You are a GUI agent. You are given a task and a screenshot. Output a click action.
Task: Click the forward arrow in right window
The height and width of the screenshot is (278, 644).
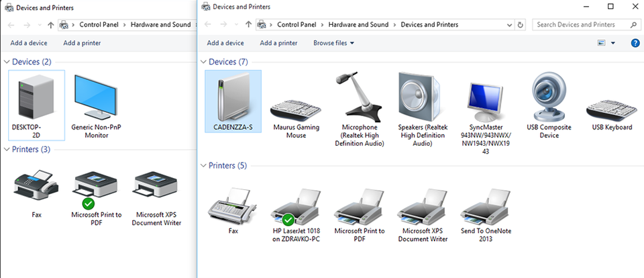224,25
